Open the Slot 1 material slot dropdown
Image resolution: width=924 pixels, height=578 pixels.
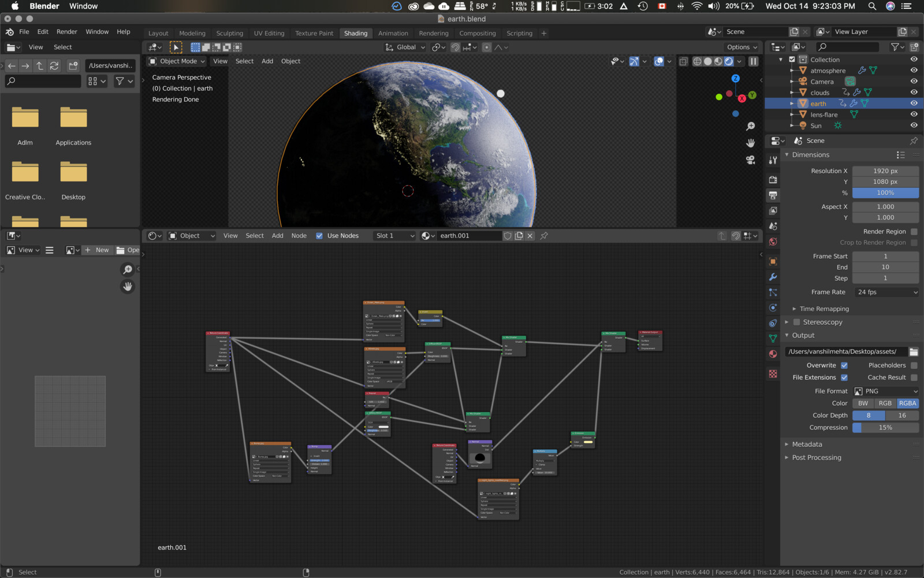(x=395, y=236)
